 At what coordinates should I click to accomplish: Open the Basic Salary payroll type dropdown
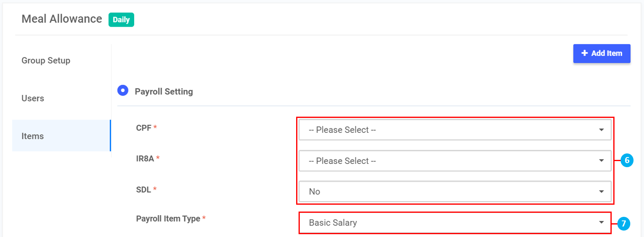coord(448,222)
